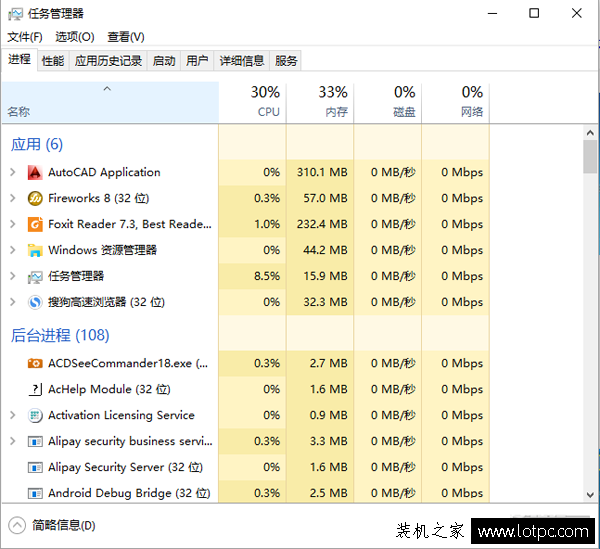Click the '57.0 MB' memory value
Image resolution: width=600 pixels, height=549 pixels.
tap(326, 199)
